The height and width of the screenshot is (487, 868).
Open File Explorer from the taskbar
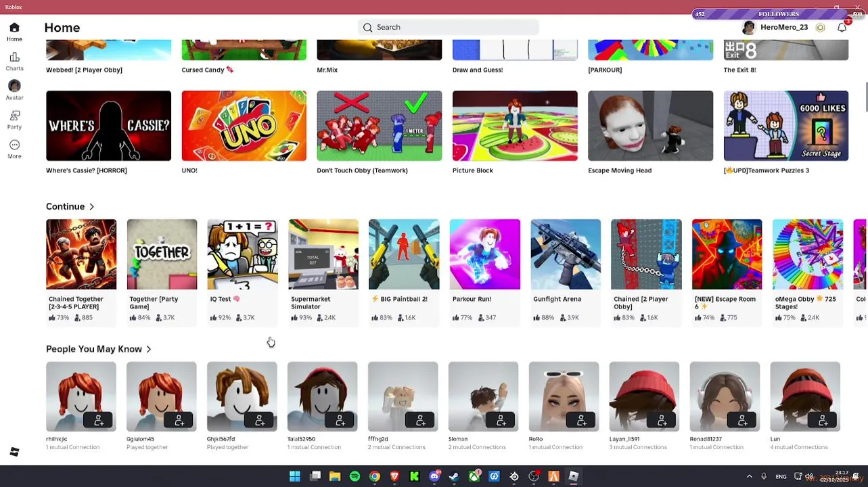pos(335,477)
